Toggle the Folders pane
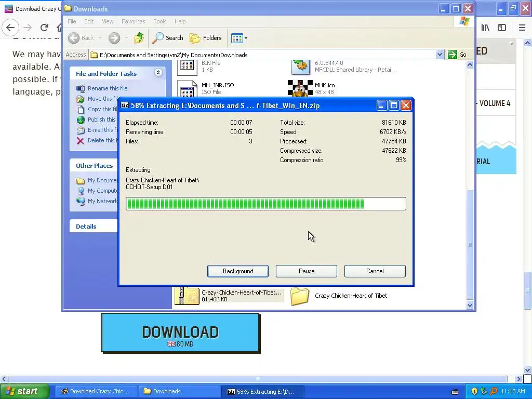 coord(206,38)
